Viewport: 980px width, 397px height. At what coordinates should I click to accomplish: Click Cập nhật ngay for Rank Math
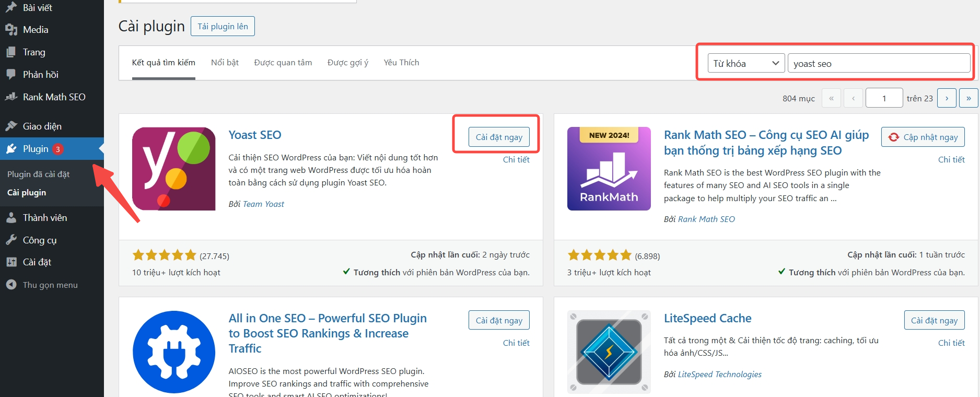tap(923, 137)
